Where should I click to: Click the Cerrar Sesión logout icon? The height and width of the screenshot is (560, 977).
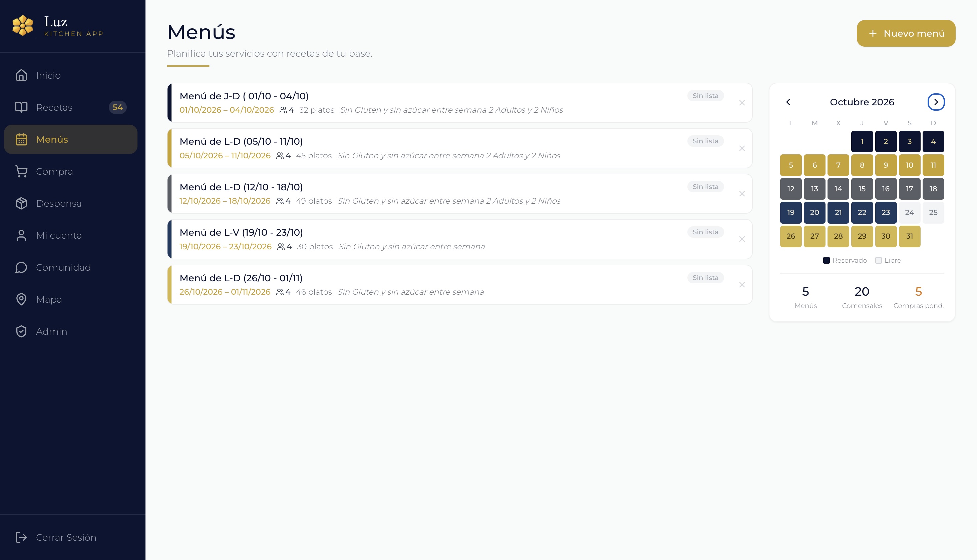point(21,537)
